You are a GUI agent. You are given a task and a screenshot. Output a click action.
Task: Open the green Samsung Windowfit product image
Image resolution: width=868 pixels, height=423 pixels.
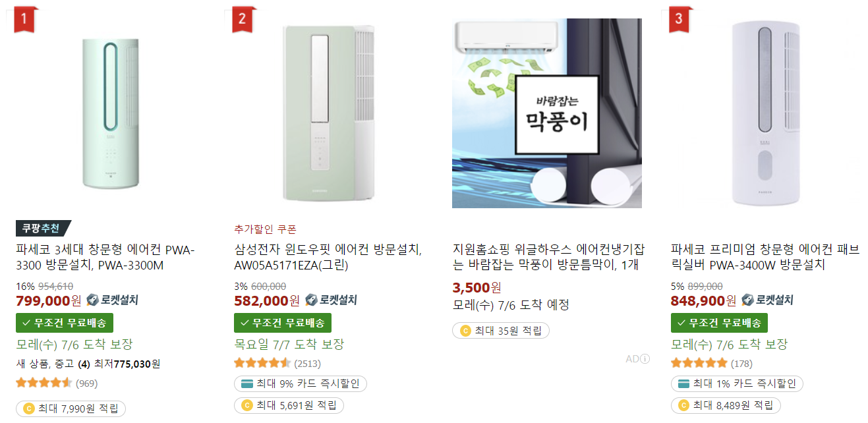click(329, 113)
